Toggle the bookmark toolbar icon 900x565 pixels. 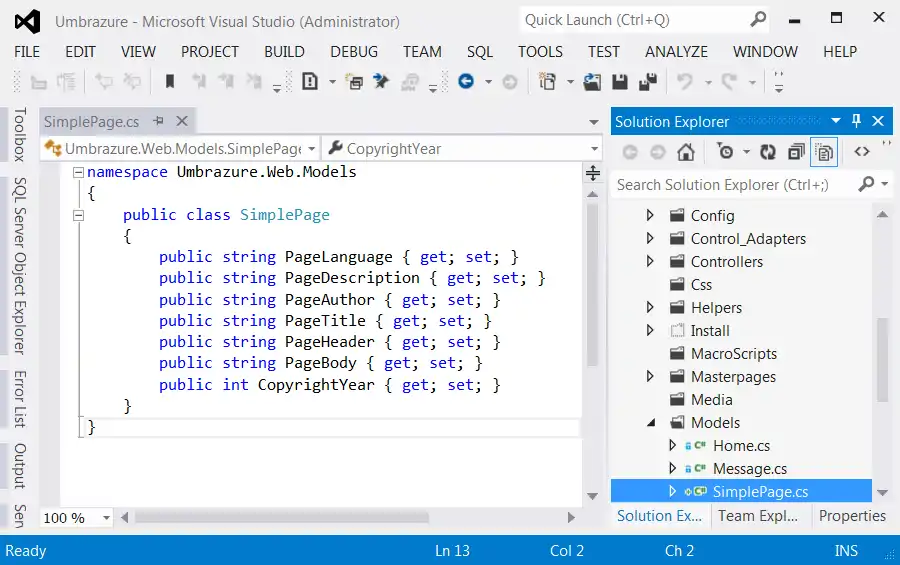[x=169, y=82]
